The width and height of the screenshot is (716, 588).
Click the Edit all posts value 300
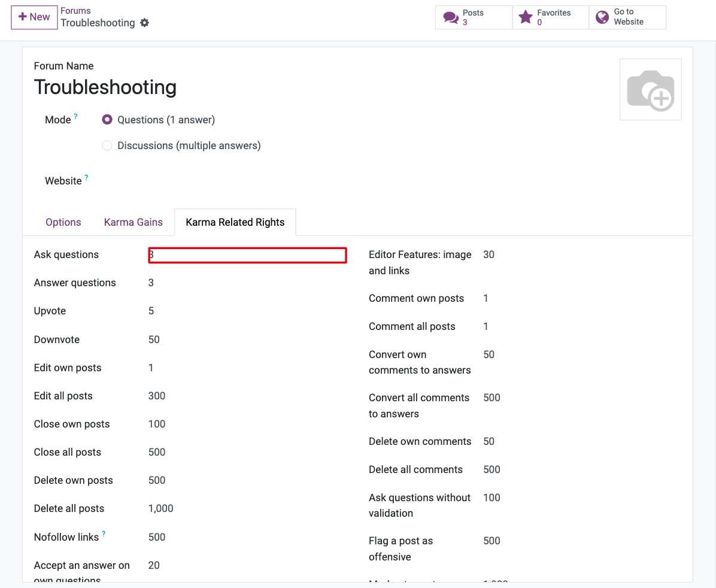[x=157, y=396]
